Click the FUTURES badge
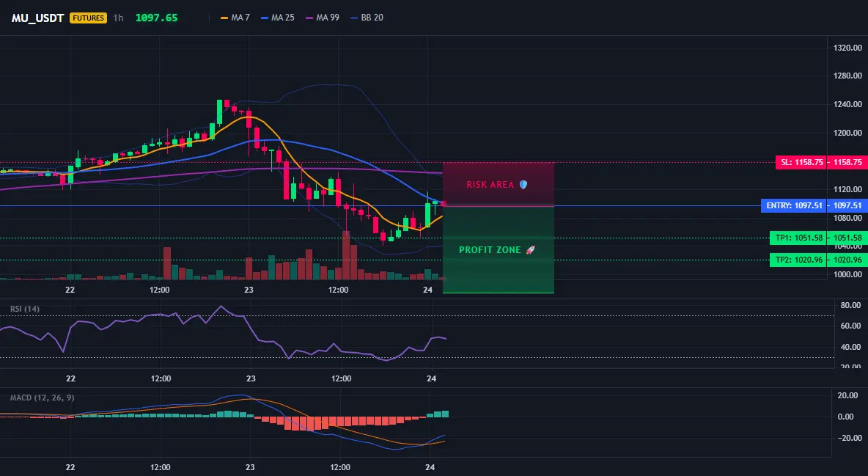 (88, 18)
